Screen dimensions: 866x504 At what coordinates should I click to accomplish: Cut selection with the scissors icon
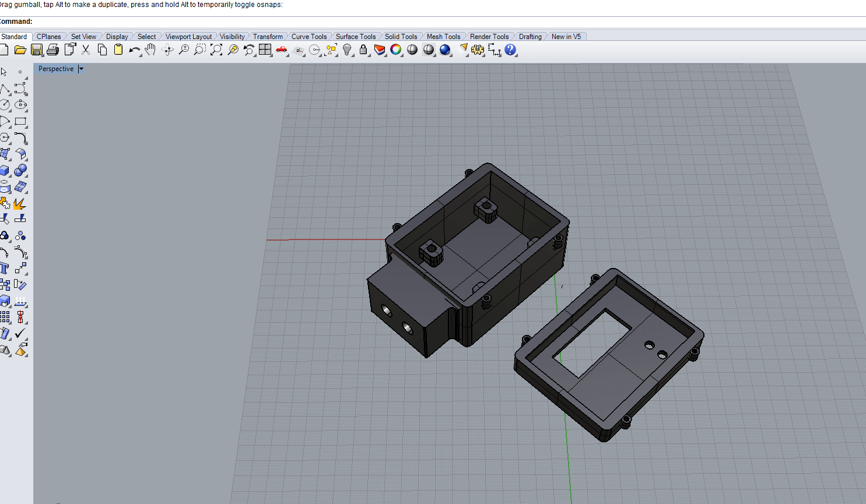point(86,50)
